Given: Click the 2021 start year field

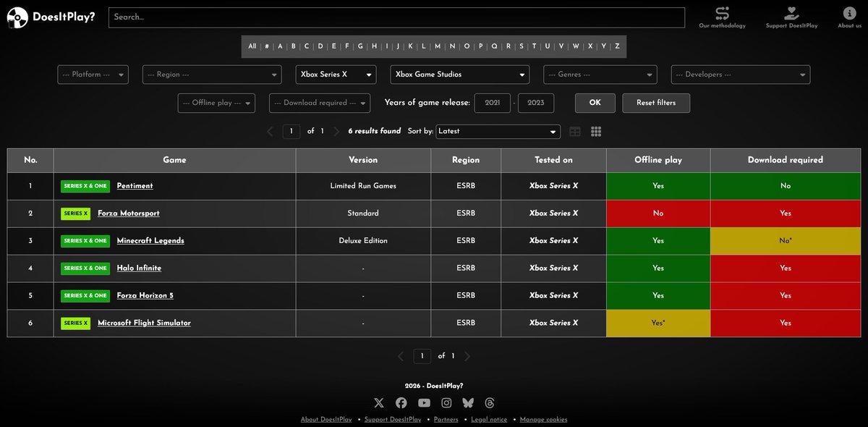Looking at the screenshot, I should point(493,103).
